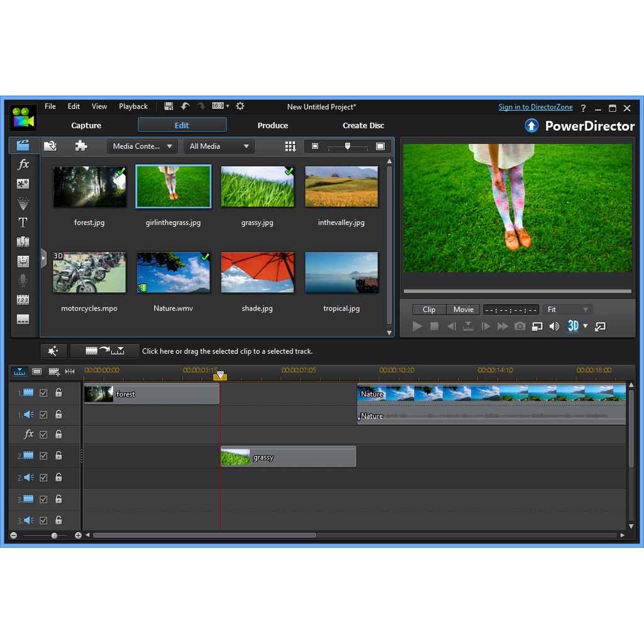The width and height of the screenshot is (644, 644).
Task: Uncheck the fx track enable checkbox
Action: (x=43, y=435)
